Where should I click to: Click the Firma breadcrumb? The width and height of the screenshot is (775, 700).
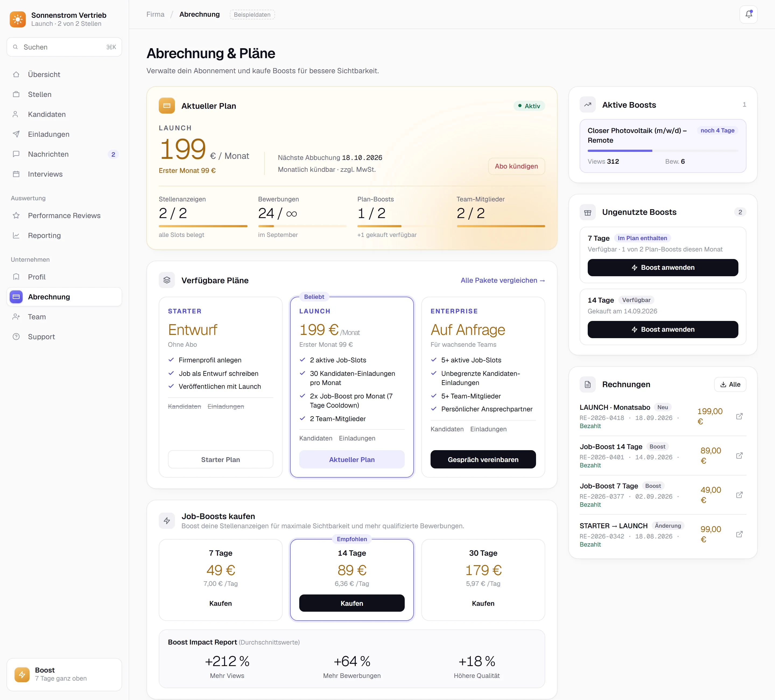coord(155,14)
